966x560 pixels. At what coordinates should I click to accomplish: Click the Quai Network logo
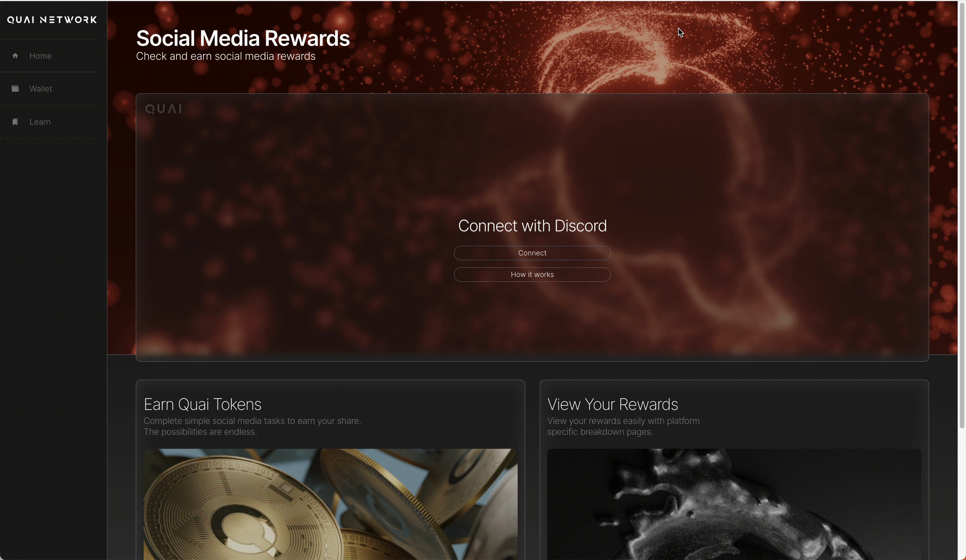pos(52,20)
